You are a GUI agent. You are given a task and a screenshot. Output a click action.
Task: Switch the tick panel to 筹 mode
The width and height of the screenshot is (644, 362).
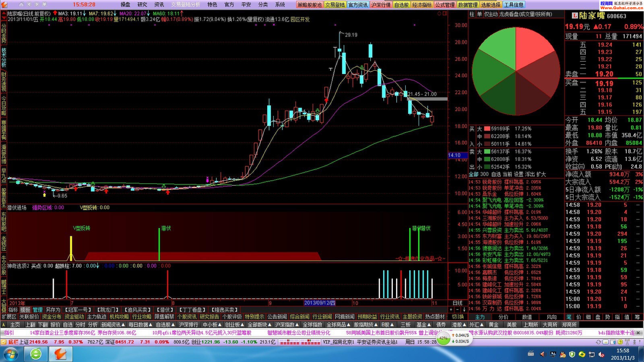637,317
